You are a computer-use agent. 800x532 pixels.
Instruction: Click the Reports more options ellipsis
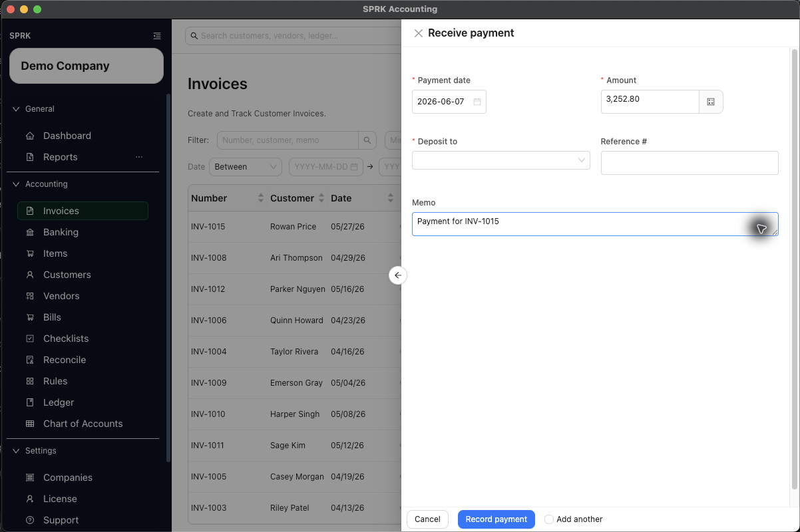[139, 157]
